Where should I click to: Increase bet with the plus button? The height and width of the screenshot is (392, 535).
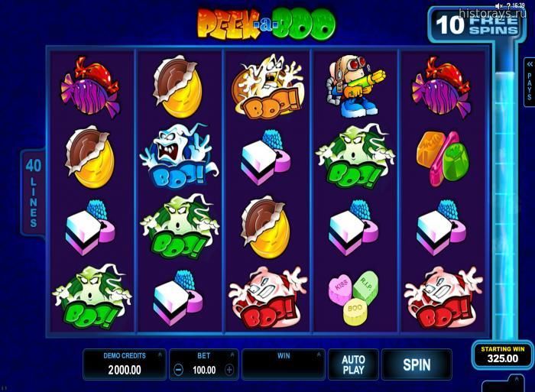coord(229,370)
